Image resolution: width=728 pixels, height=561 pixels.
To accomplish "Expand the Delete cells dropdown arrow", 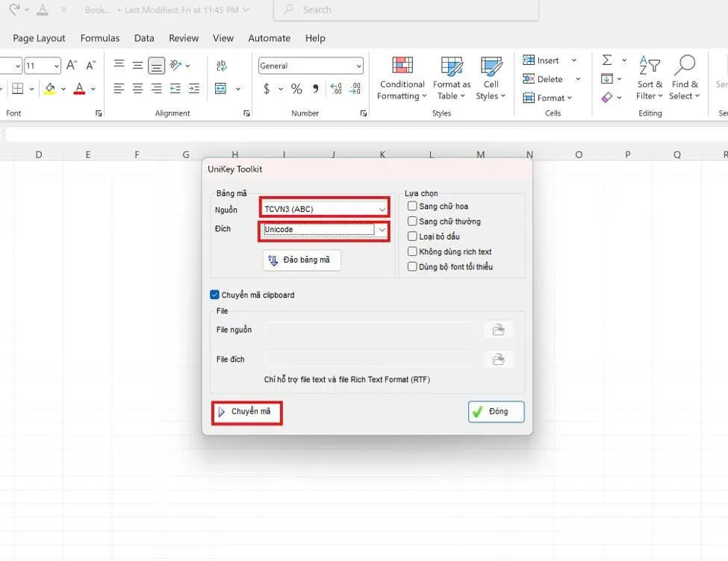I will coord(578,79).
